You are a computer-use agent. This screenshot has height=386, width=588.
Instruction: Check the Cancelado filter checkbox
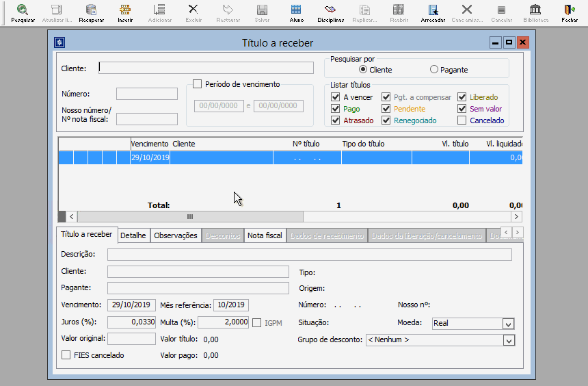coord(462,120)
